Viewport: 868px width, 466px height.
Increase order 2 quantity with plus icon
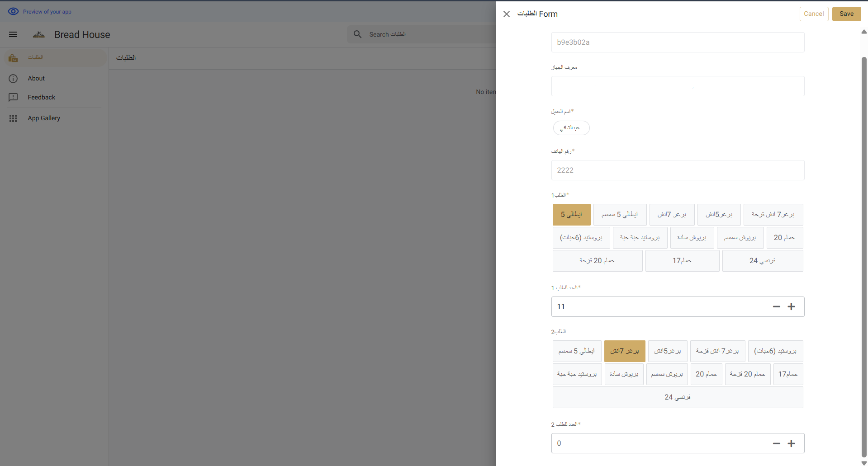tap(791, 443)
